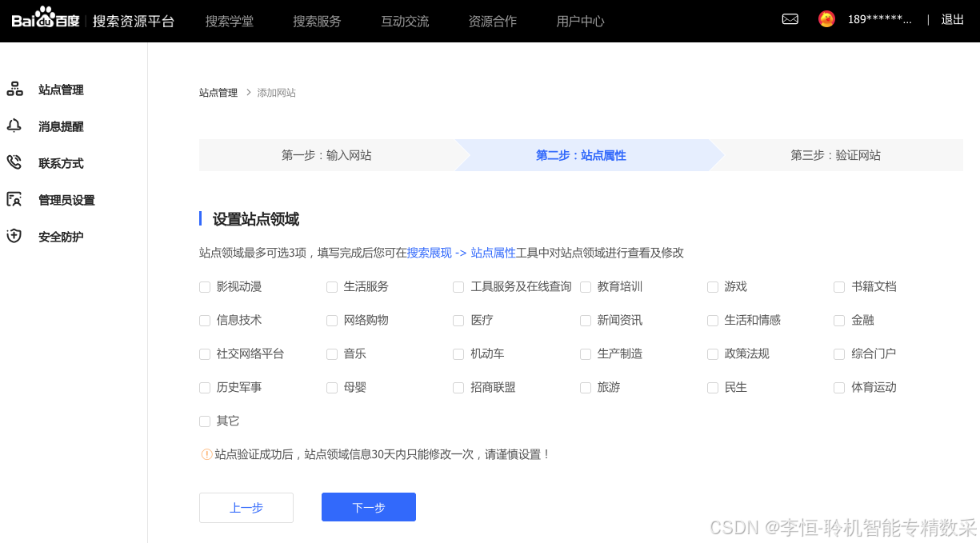
Task: Check the 体育运动 checkbox
Action: pos(839,388)
